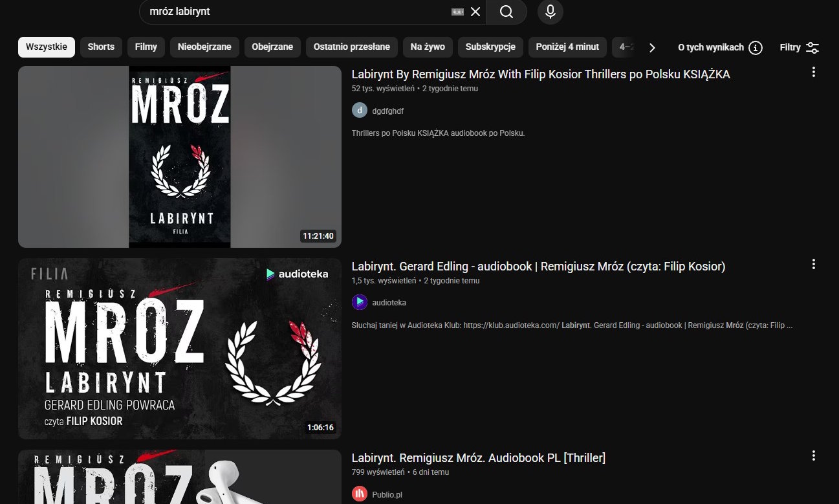Image resolution: width=839 pixels, height=504 pixels.
Task: Open the three-dot menu of the first video
Action: [813, 72]
